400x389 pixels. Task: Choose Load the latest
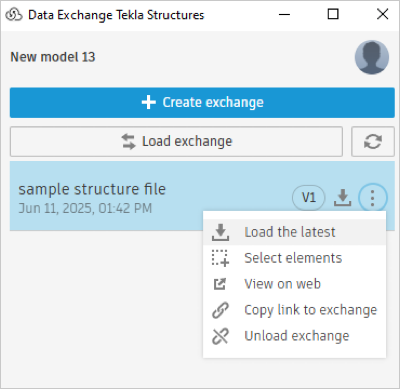coord(294,232)
